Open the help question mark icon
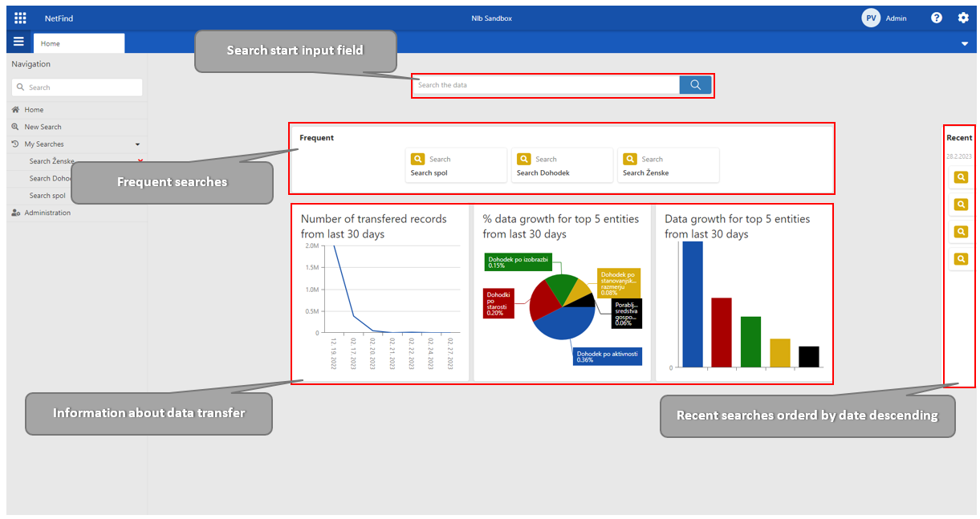The image size is (980, 519). tap(937, 18)
